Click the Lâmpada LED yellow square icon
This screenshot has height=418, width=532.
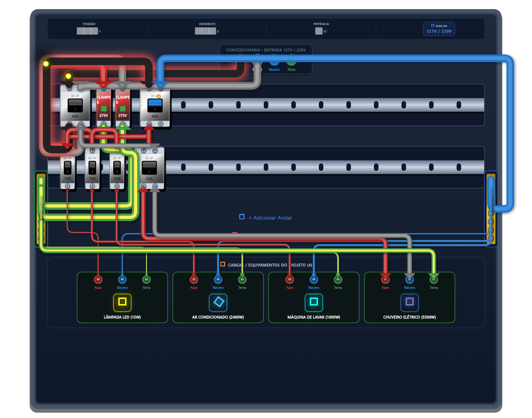coord(122,302)
